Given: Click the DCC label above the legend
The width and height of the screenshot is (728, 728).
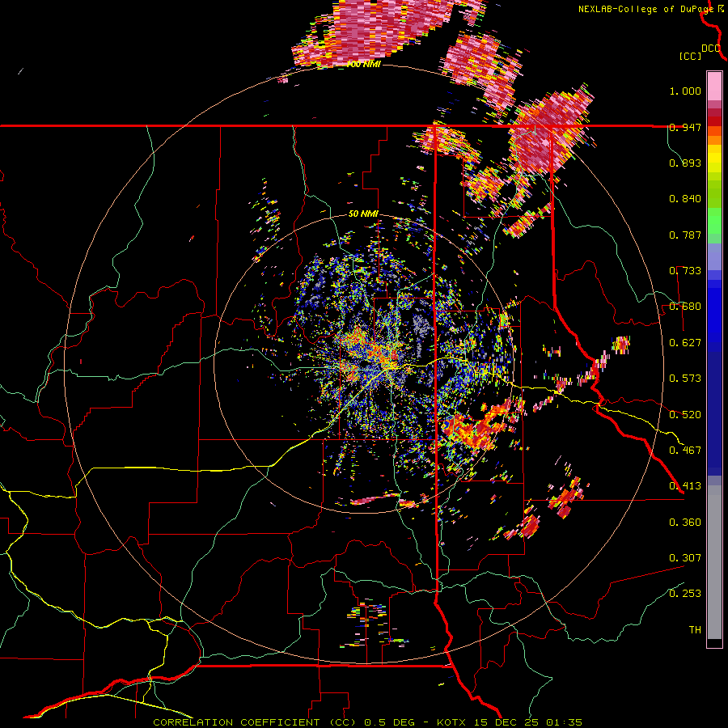Looking at the screenshot, I should [x=711, y=49].
